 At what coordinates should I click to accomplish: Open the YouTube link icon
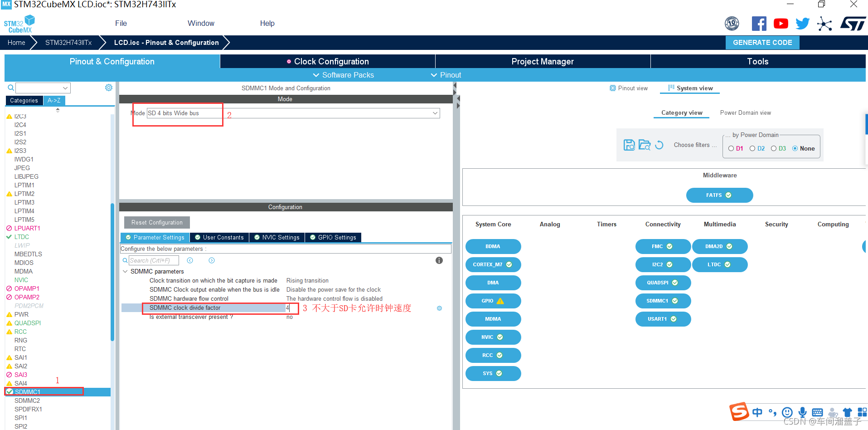781,24
